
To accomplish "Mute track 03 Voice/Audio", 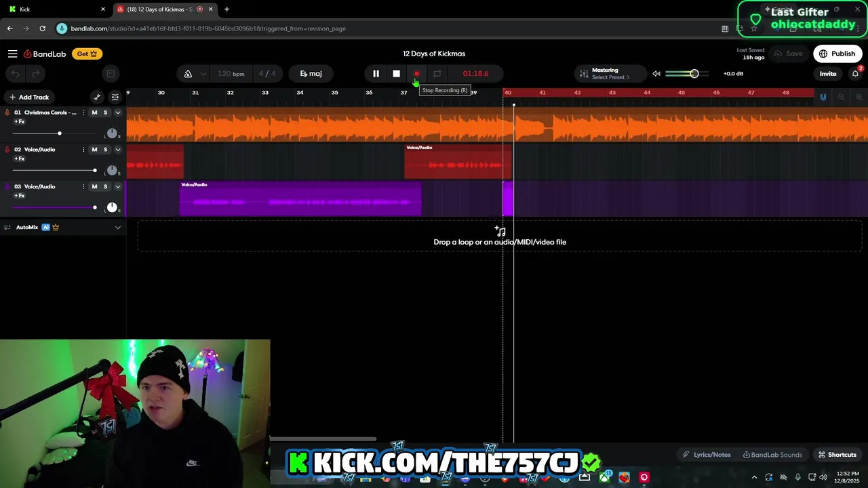I will pyautogui.click(x=94, y=186).
